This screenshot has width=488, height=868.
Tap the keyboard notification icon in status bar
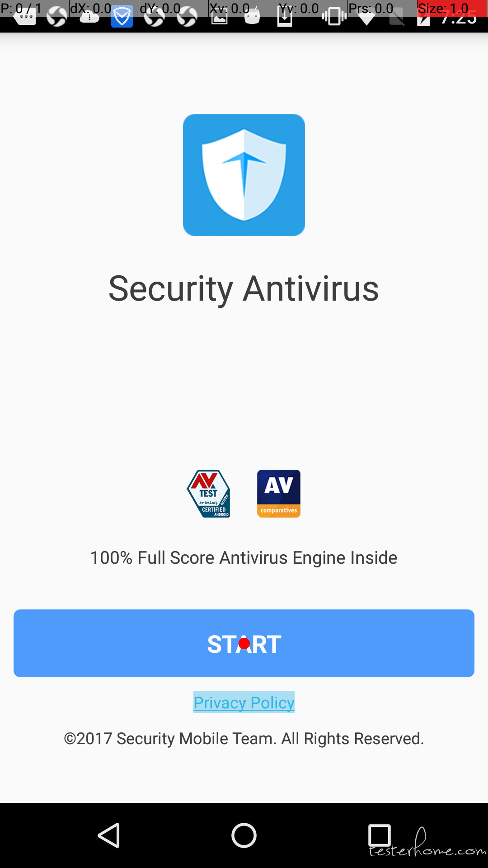coord(24,17)
